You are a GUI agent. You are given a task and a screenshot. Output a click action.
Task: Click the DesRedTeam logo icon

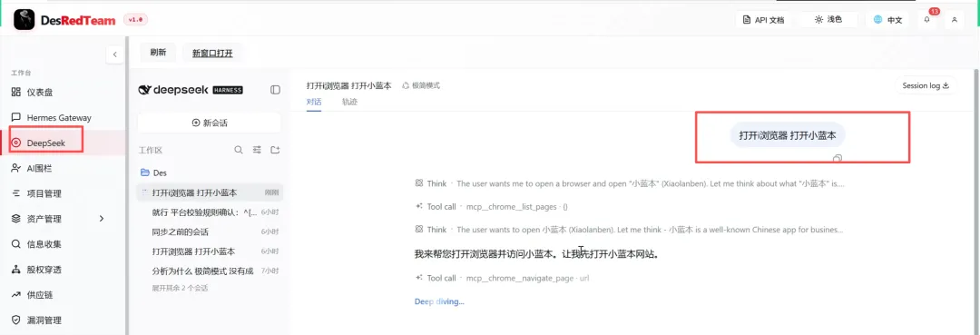(24, 19)
